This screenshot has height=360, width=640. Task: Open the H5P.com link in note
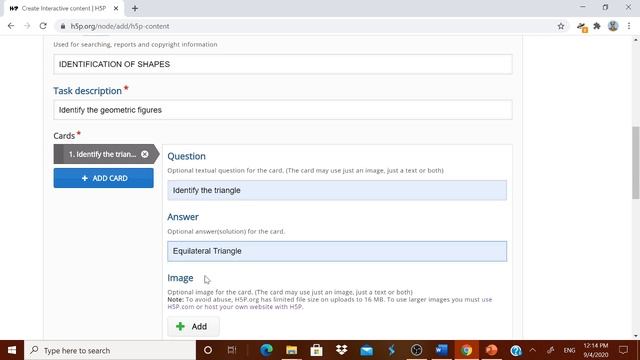click(181, 307)
